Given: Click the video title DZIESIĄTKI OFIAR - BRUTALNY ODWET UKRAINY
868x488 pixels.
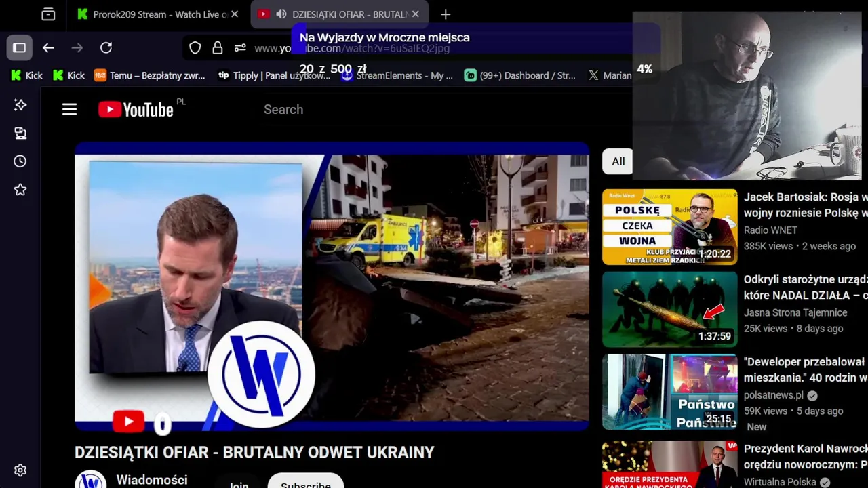Looking at the screenshot, I should coord(254,452).
